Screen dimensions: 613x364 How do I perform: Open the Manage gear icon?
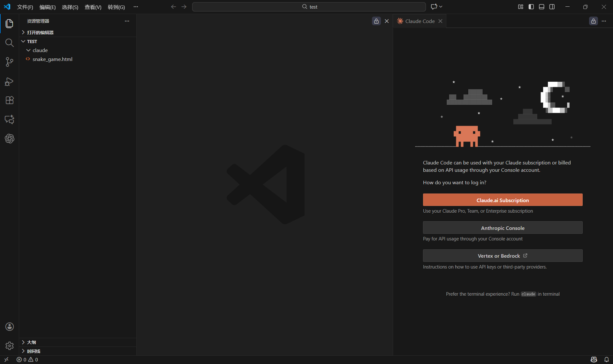point(10,345)
